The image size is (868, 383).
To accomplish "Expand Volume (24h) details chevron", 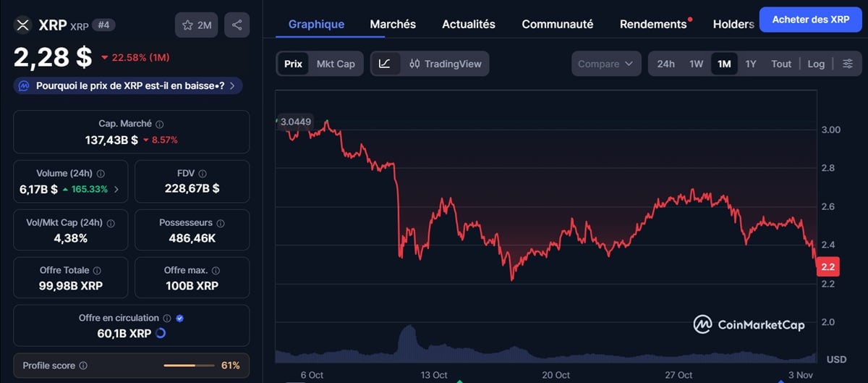I will click(116, 189).
